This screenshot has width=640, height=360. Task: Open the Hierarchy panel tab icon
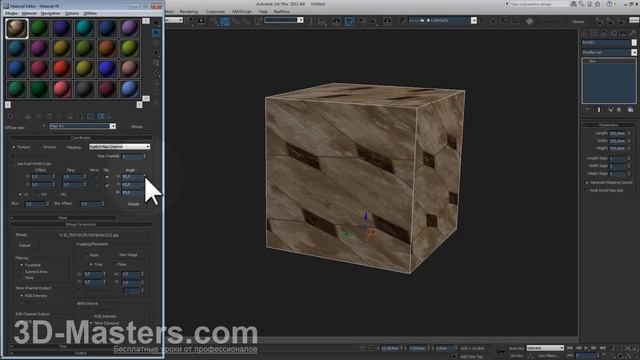604,33
